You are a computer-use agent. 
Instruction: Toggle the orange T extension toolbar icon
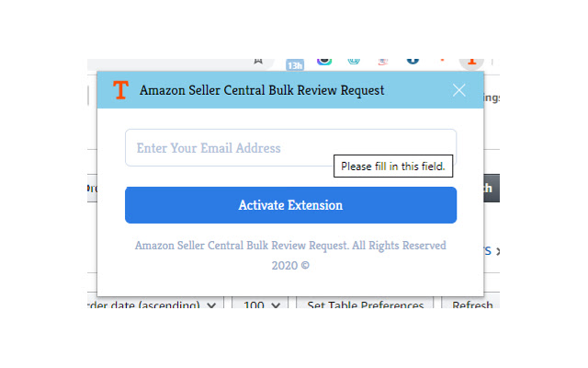click(471, 60)
